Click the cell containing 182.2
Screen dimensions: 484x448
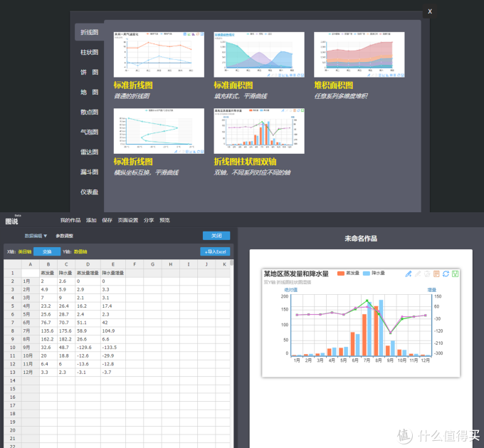click(x=66, y=339)
